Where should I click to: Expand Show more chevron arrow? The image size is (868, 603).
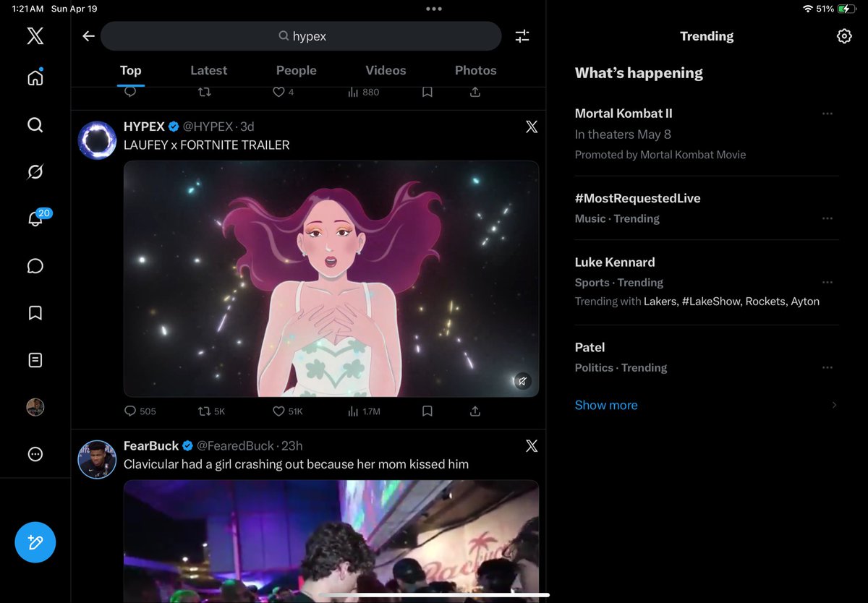click(834, 405)
